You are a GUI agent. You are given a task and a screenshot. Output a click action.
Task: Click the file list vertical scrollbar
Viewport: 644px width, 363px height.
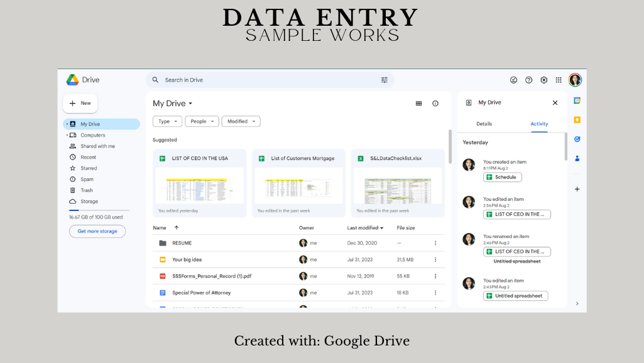450,146
